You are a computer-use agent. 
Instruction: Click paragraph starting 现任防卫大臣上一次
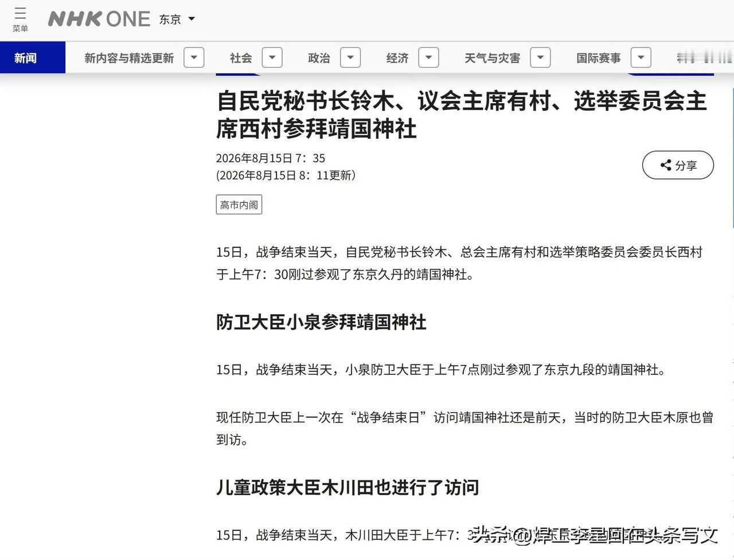pyautogui.click(x=464, y=429)
